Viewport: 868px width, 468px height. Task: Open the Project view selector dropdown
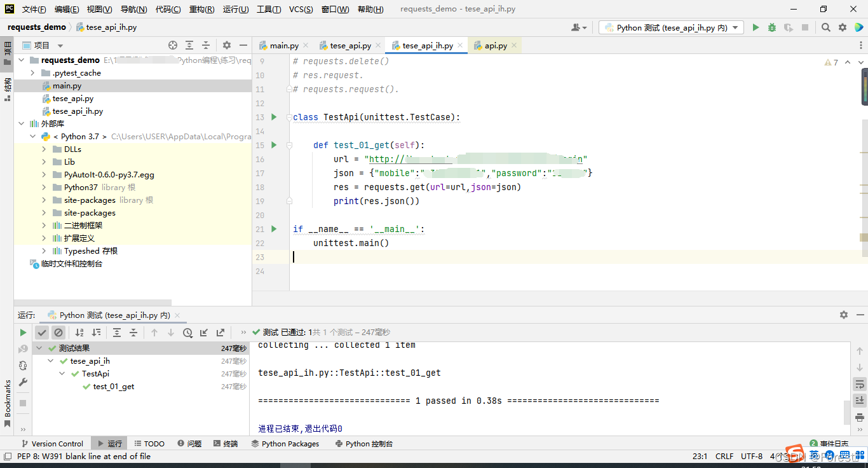(x=43, y=45)
